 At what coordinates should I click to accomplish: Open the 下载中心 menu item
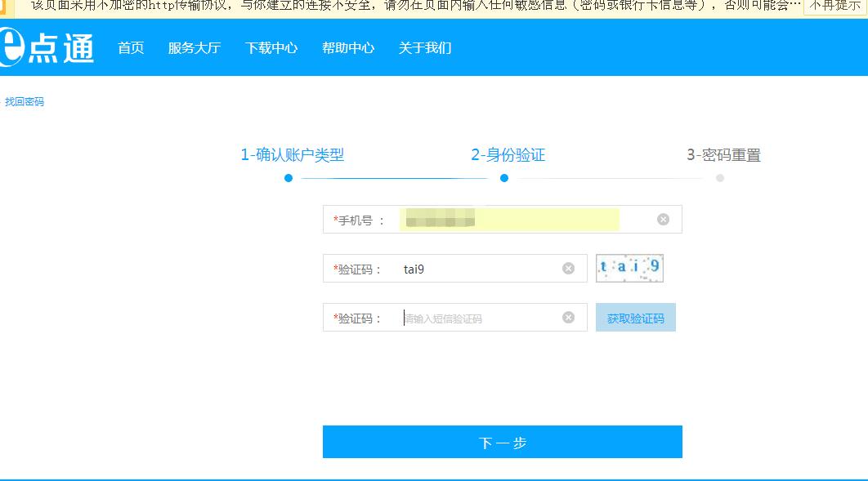tap(271, 47)
